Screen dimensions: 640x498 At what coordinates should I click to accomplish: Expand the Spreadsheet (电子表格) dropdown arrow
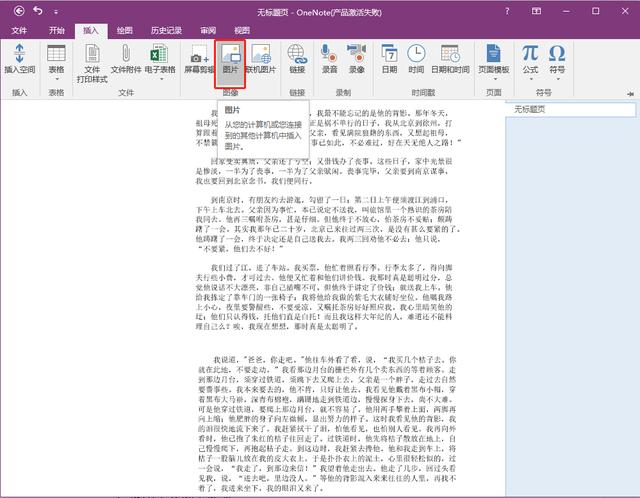point(160,79)
